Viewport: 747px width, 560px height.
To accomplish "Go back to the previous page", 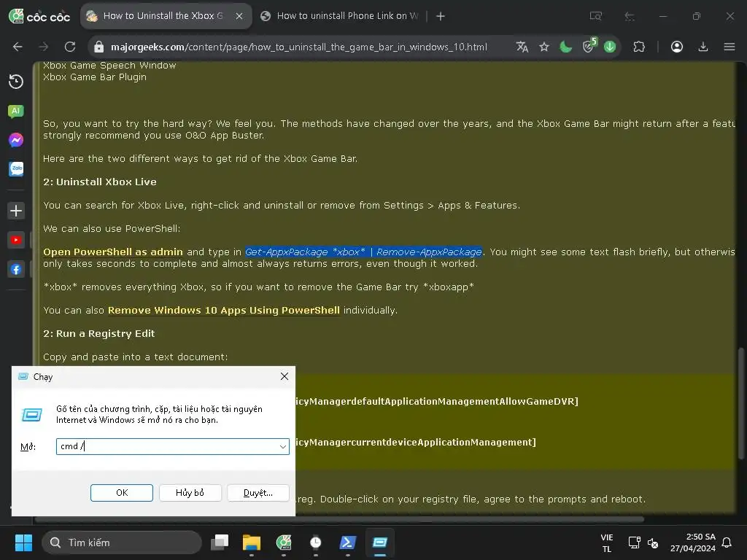I will point(18,47).
